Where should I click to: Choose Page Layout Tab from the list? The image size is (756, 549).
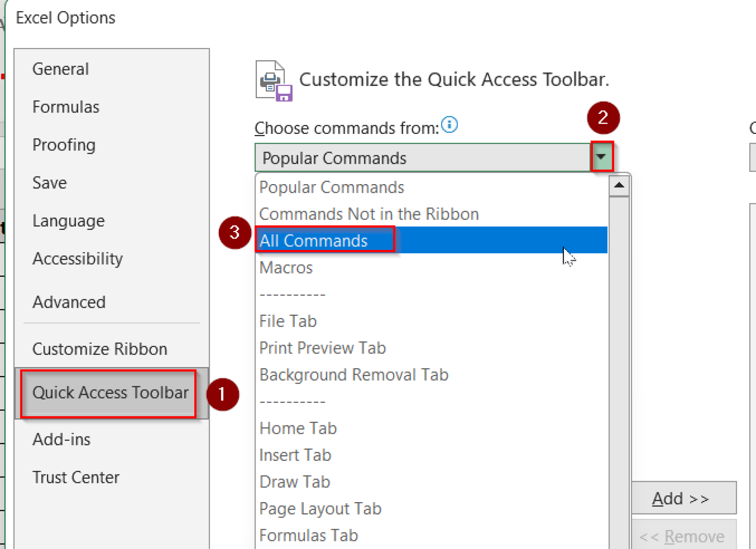tap(320, 508)
